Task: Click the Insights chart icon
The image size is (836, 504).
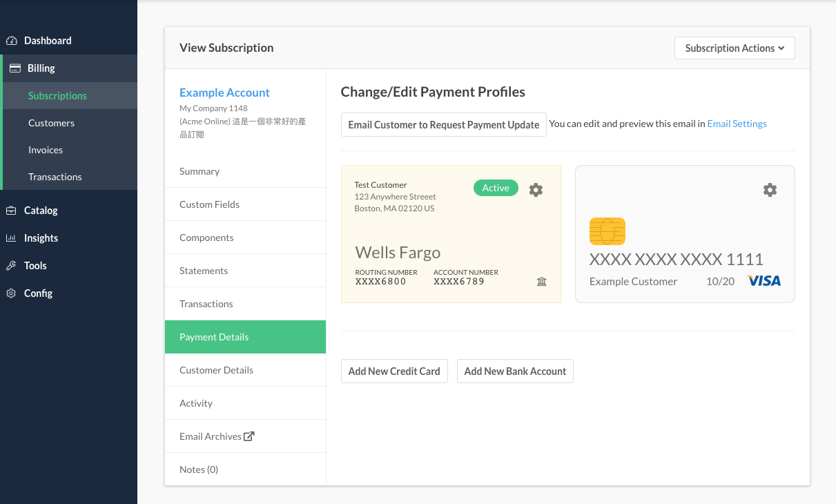Action: click(x=12, y=238)
